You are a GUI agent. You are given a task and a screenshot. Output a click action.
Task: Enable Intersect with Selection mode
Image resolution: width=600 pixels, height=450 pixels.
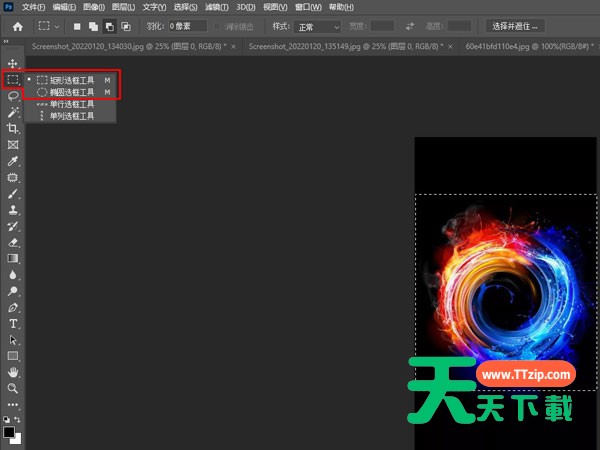coord(125,26)
